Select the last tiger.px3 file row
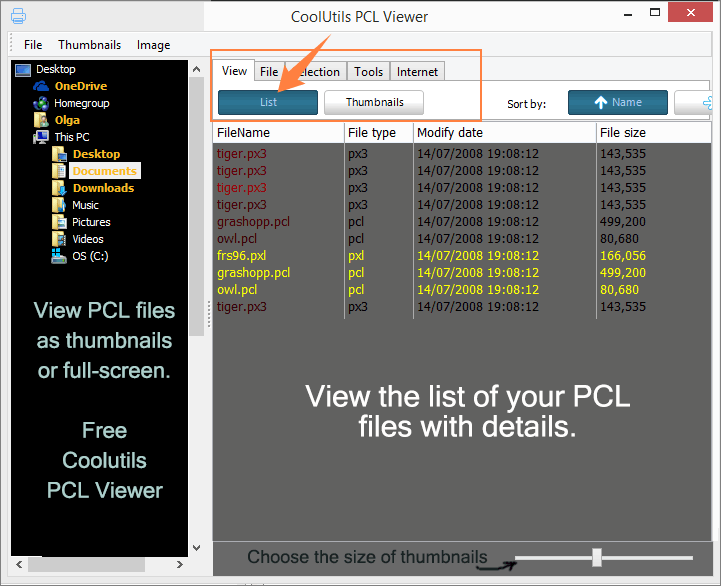 pos(462,307)
